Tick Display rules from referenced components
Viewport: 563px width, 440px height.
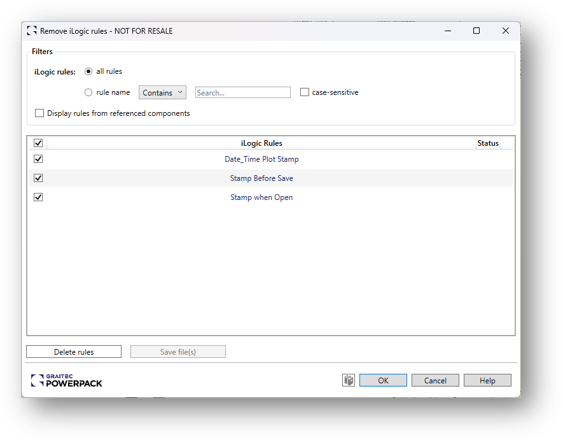click(39, 113)
